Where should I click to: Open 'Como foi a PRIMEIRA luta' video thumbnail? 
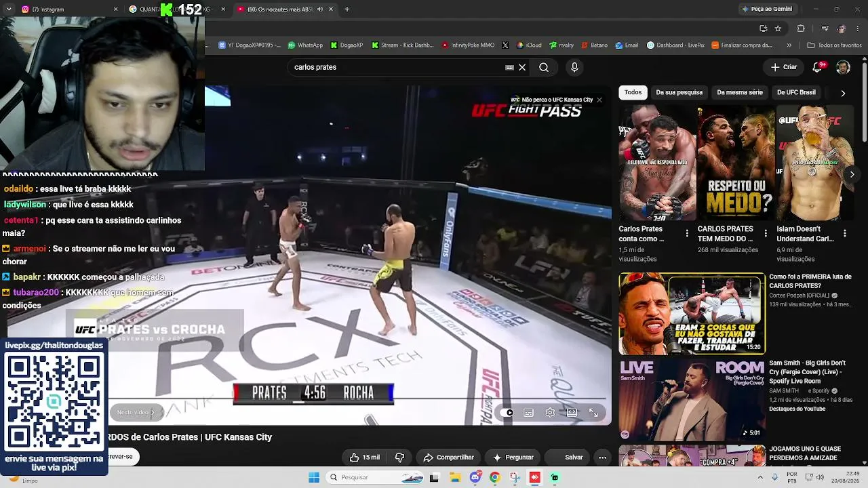point(692,314)
